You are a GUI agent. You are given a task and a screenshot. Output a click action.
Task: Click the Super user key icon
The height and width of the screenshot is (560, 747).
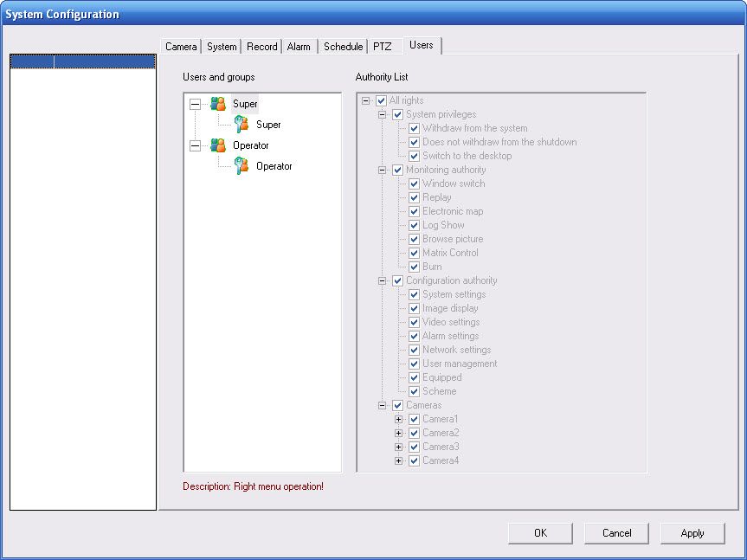point(241,125)
